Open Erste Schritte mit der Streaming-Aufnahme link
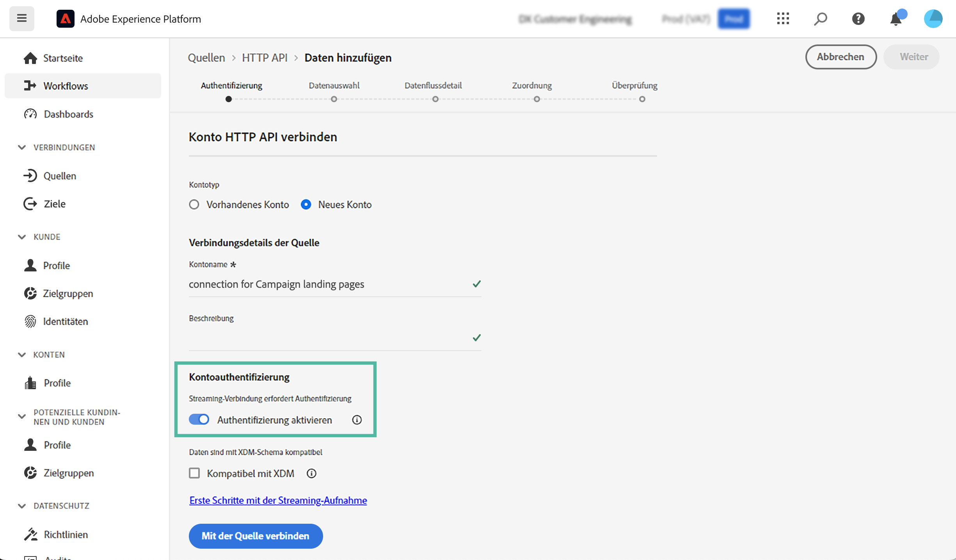 coord(278,500)
